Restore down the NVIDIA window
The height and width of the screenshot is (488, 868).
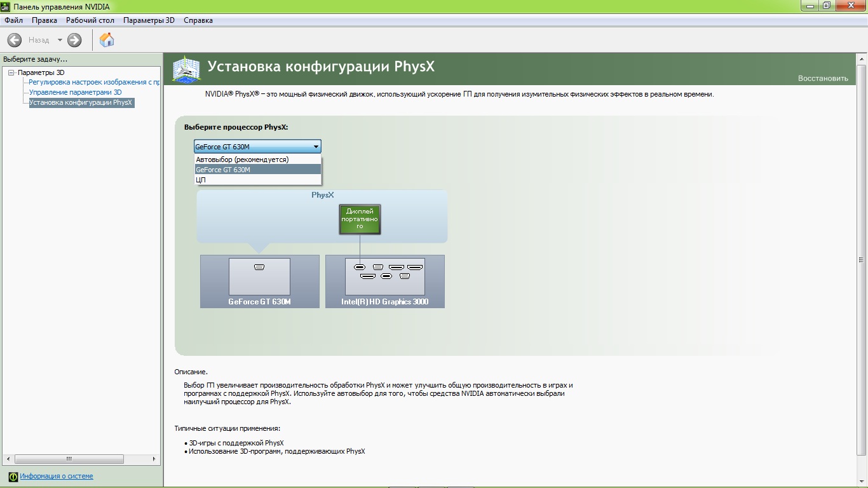coord(827,6)
